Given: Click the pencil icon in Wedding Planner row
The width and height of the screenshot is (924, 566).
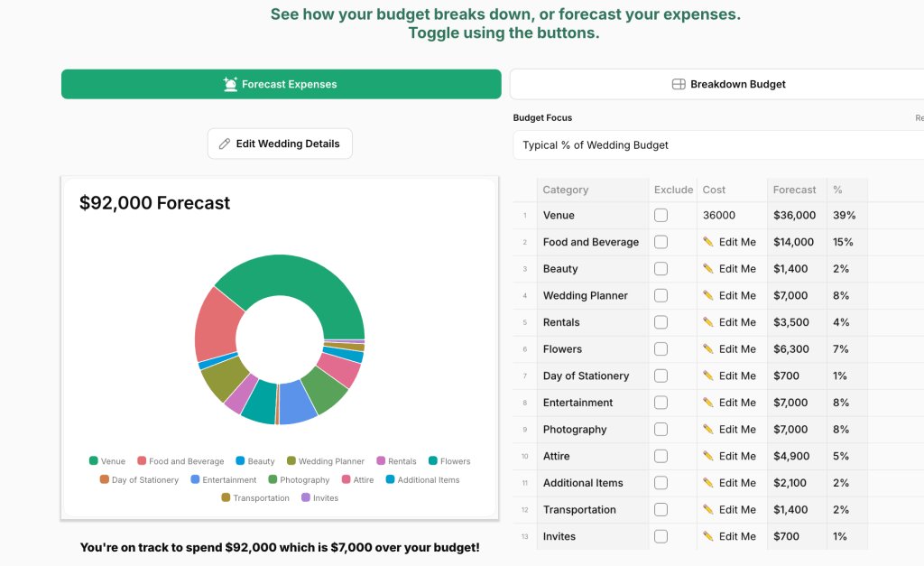Looking at the screenshot, I should click(x=708, y=295).
